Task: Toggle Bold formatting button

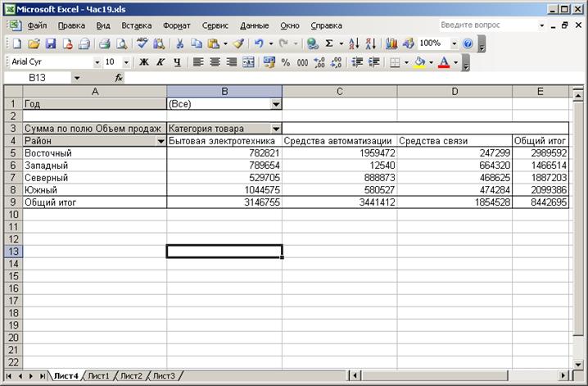Action: (x=144, y=62)
